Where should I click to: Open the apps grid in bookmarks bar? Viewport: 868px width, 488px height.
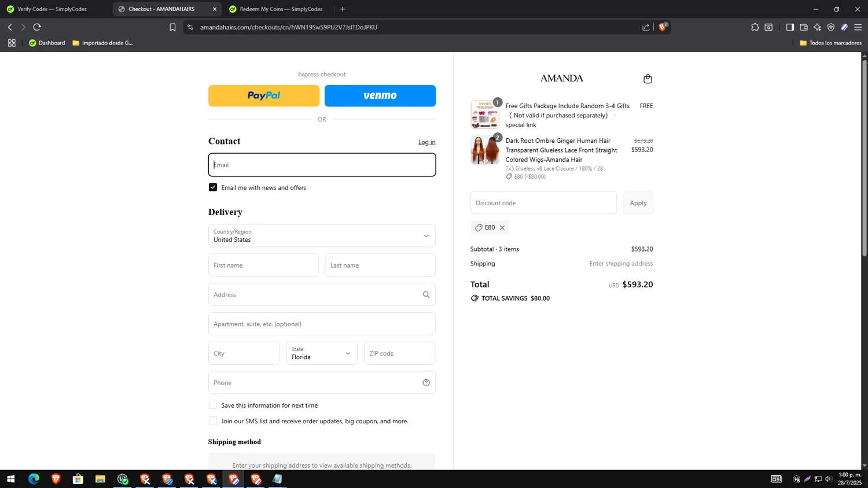pyautogui.click(x=12, y=43)
